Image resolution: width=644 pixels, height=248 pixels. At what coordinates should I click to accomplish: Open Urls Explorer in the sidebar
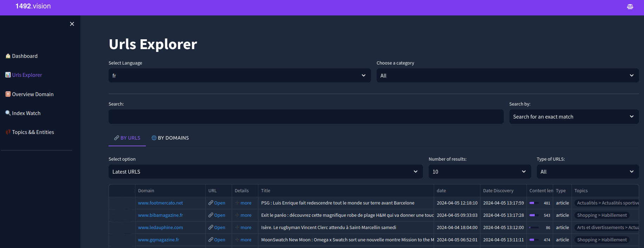pyautogui.click(x=27, y=75)
